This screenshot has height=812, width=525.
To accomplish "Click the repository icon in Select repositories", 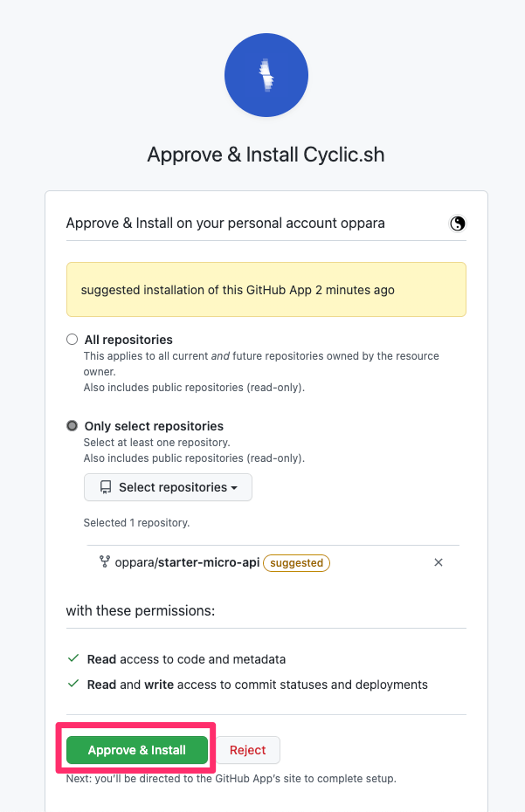I will (x=106, y=487).
